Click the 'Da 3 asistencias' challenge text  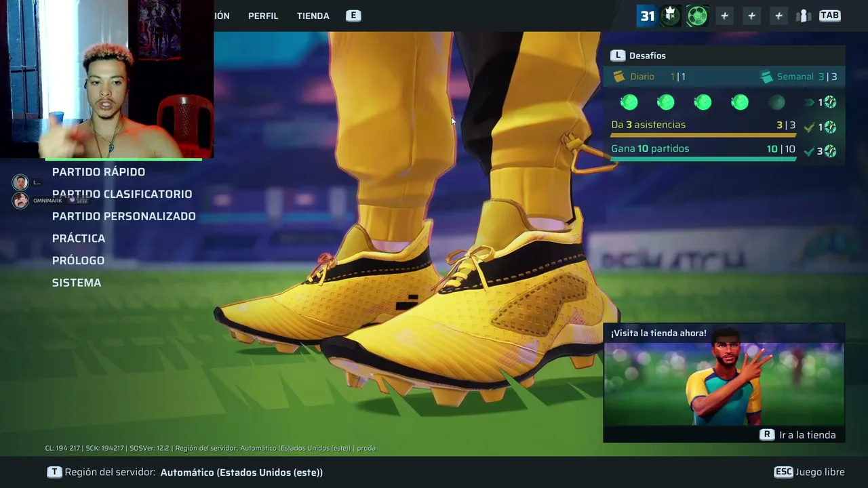[x=648, y=125]
